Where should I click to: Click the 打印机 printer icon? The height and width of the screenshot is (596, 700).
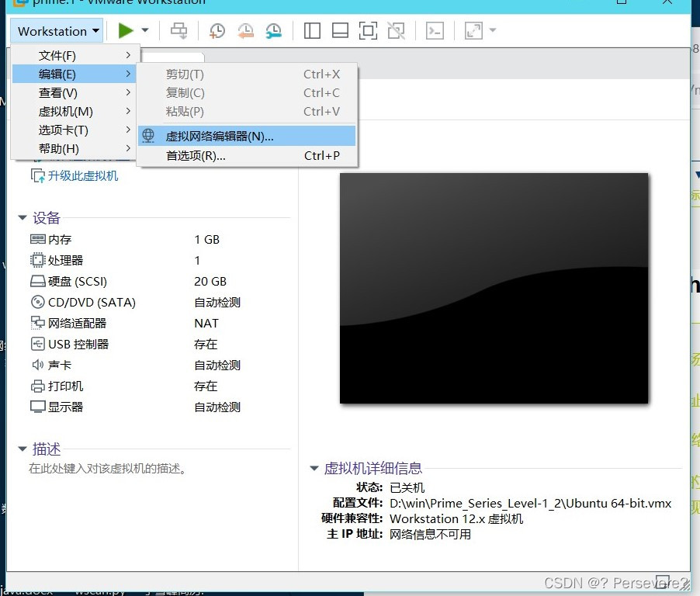coord(37,386)
